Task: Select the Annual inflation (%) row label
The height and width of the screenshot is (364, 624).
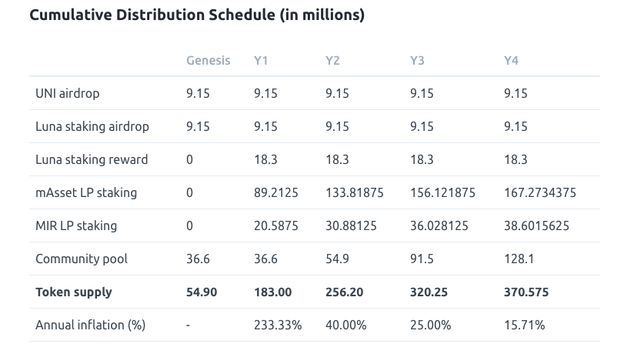Action: (x=90, y=326)
